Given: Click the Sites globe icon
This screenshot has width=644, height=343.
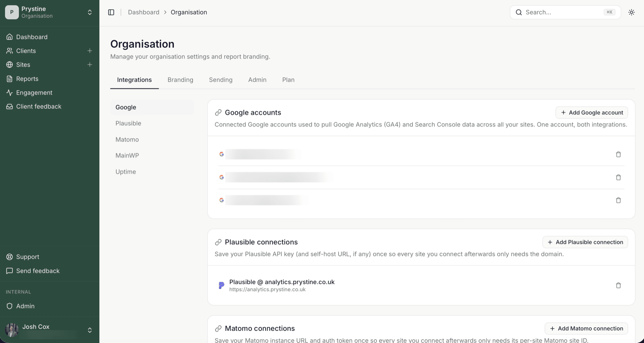Looking at the screenshot, I should click(x=10, y=64).
